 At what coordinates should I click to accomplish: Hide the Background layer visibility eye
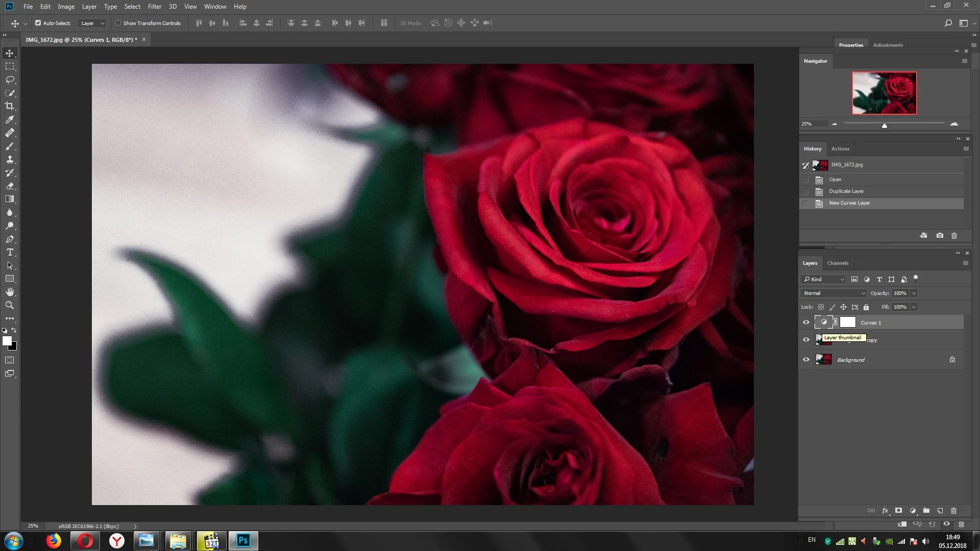point(806,360)
